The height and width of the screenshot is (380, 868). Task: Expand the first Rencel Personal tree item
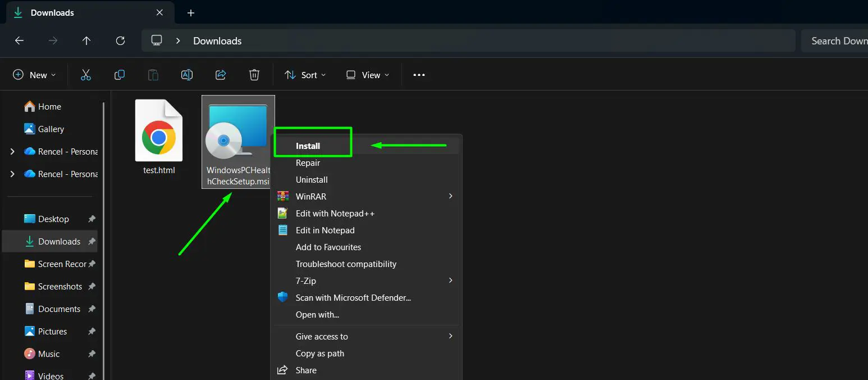click(x=12, y=151)
